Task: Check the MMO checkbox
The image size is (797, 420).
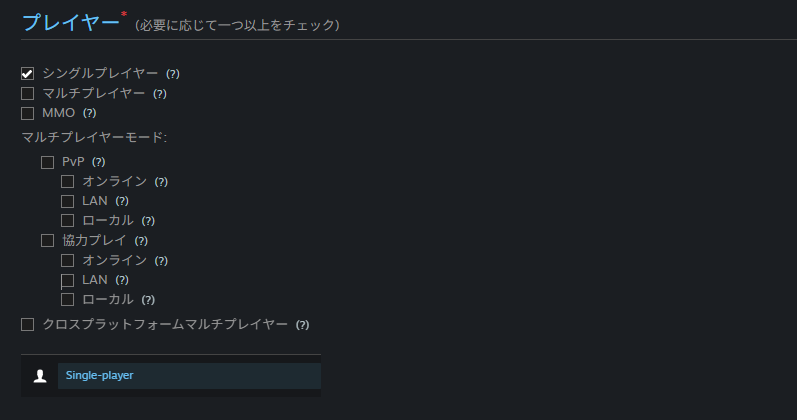Action: point(28,113)
